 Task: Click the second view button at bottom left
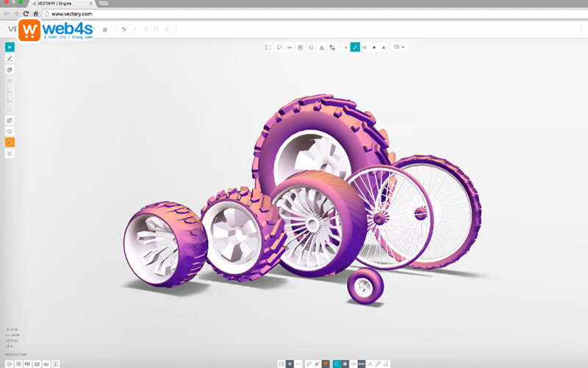(x=18, y=364)
